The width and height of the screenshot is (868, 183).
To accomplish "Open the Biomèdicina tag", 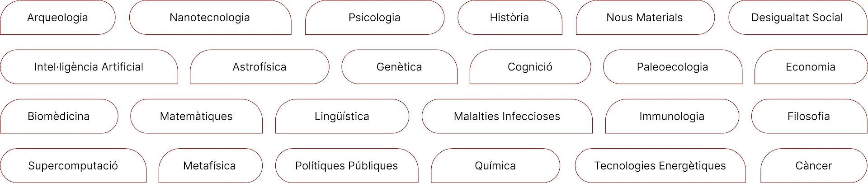I will pos(59,116).
